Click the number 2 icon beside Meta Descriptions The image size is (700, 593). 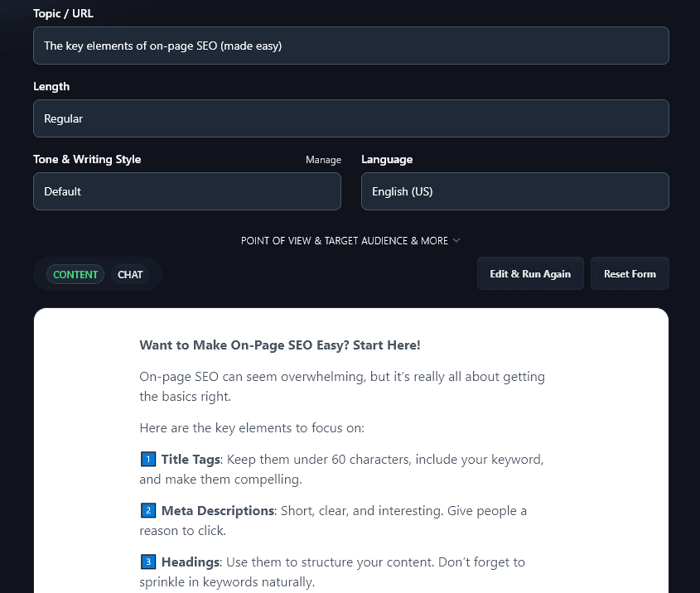[x=148, y=511]
